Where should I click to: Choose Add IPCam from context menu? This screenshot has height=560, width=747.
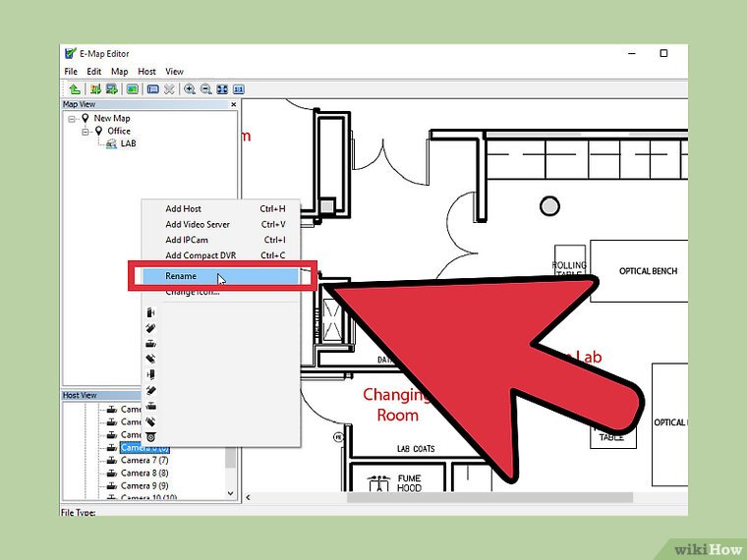(186, 240)
